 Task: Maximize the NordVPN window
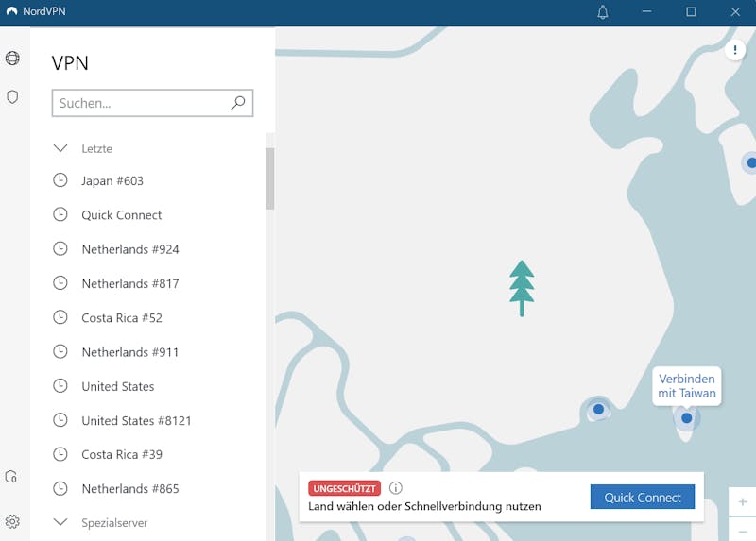691,11
